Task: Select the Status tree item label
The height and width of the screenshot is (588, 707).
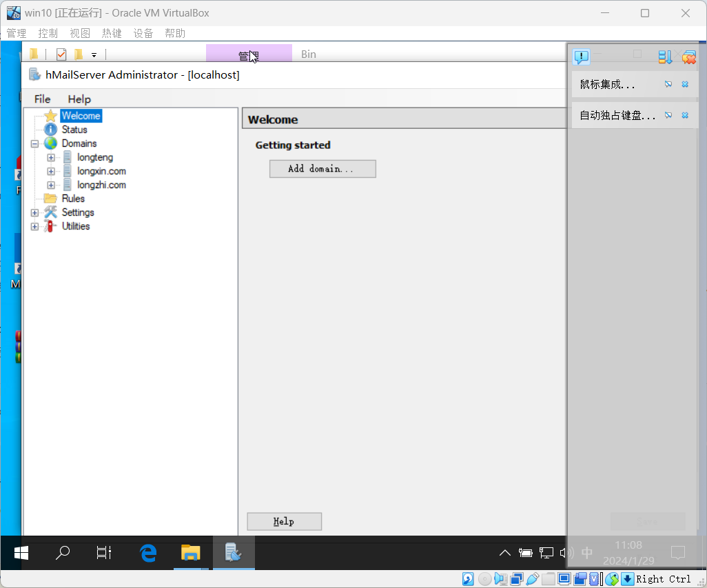Action: point(74,130)
